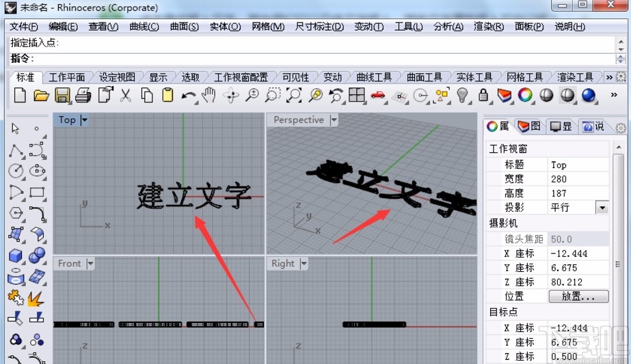The height and width of the screenshot is (364, 631).
Task: Click the Copy icon
Action: [x=146, y=96]
